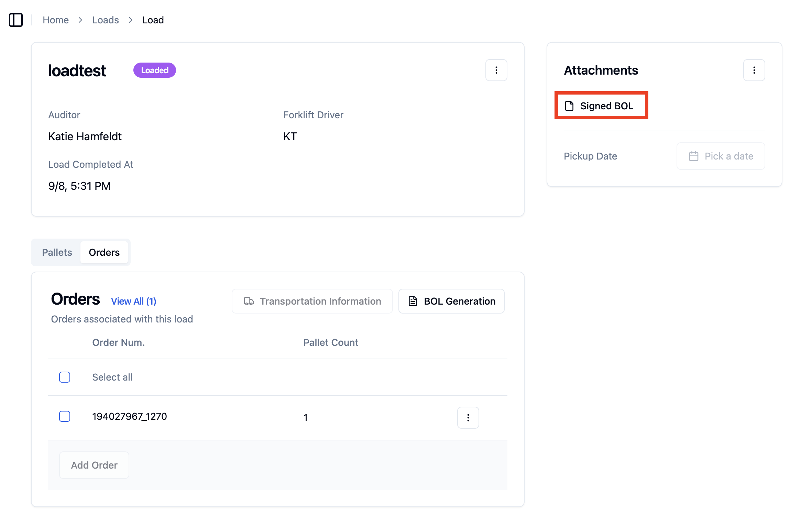Click the View All (1) link

[133, 301]
